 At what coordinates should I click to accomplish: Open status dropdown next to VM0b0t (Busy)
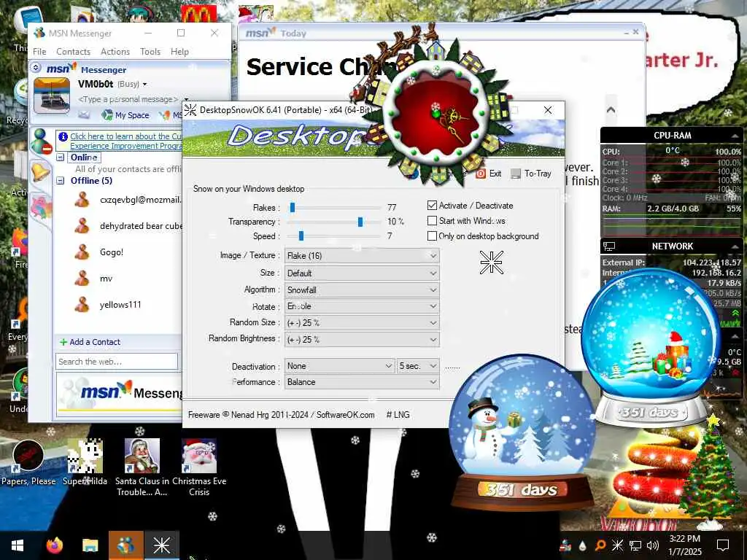coord(145,85)
